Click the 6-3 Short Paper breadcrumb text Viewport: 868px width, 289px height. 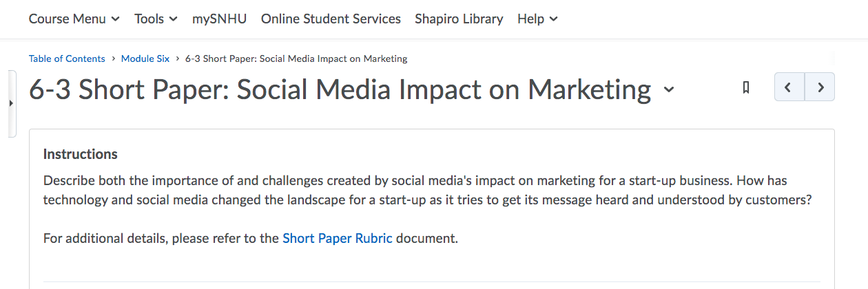pyautogui.click(x=296, y=58)
